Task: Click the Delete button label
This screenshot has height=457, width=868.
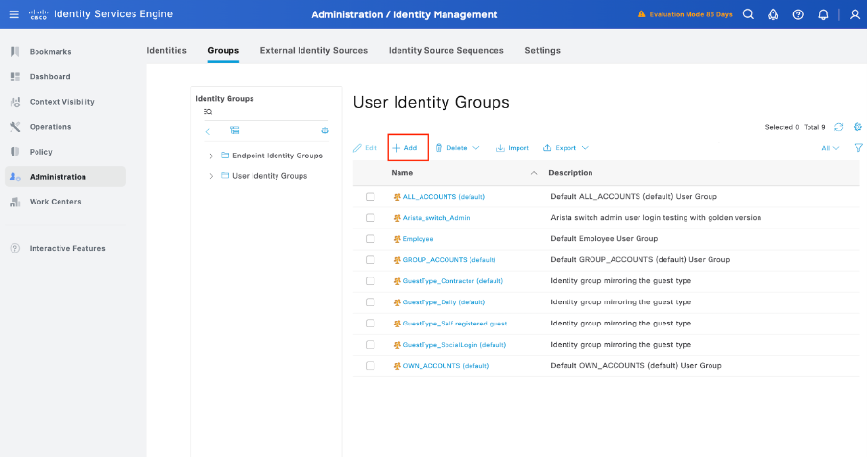Action: coord(457,148)
